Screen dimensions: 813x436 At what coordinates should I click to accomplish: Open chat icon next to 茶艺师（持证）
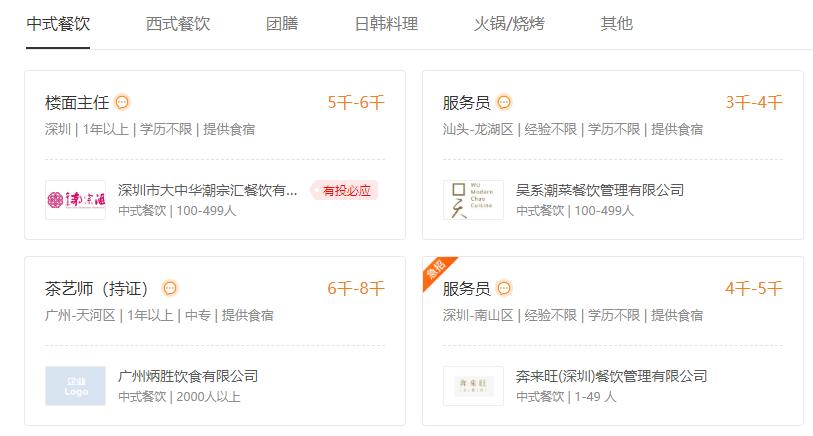[x=170, y=288]
